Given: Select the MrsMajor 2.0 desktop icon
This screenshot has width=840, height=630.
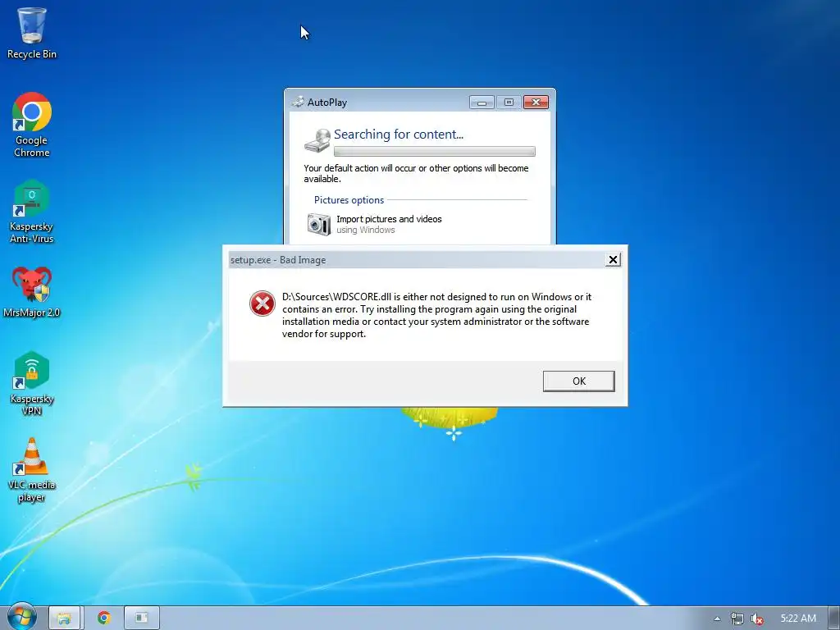Looking at the screenshot, I should tap(32, 292).
